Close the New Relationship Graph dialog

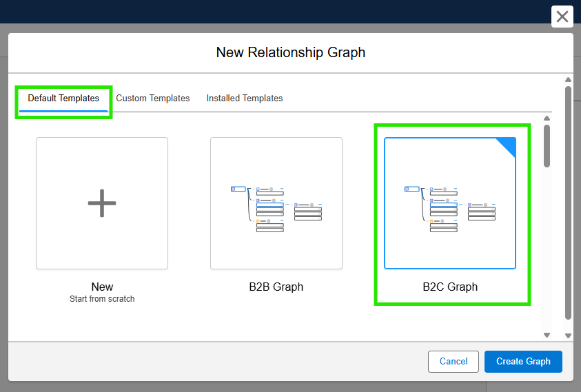562,17
